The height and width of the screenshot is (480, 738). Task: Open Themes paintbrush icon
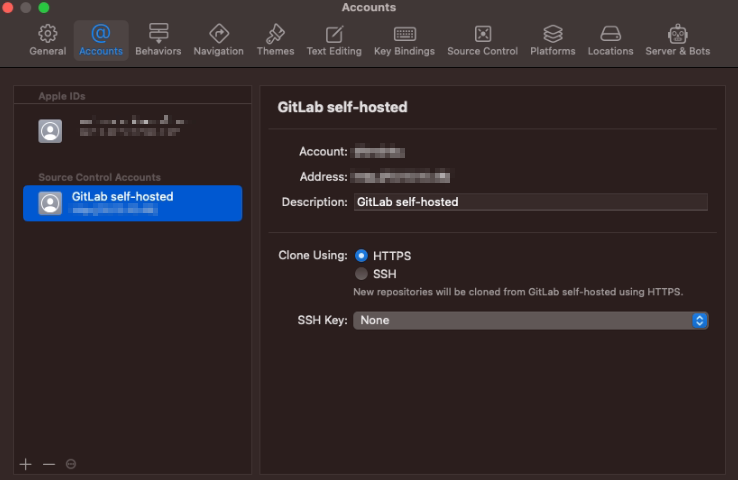275,33
